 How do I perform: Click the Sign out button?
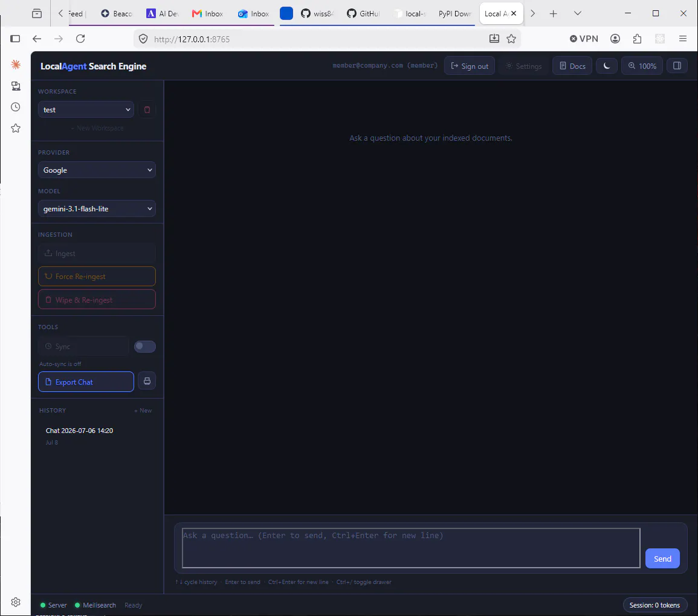pos(469,66)
